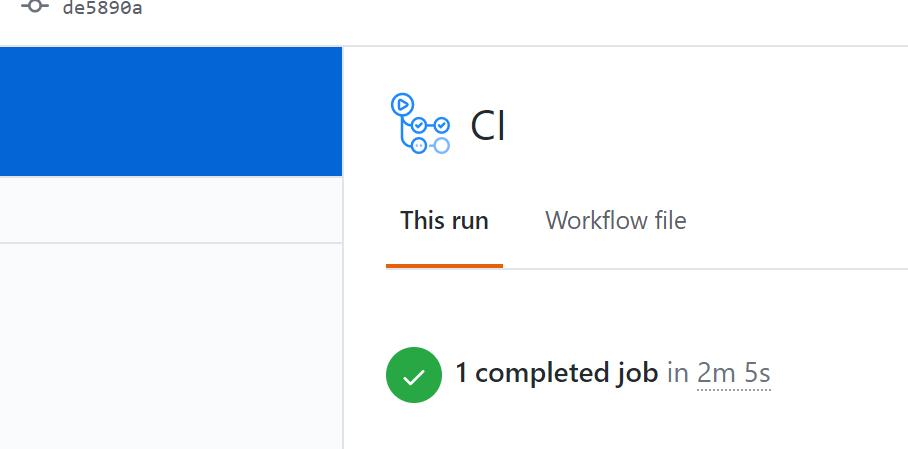Open the Workflow file tab
The width and height of the screenshot is (908, 449).
pyautogui.click(x=616, y=221)
